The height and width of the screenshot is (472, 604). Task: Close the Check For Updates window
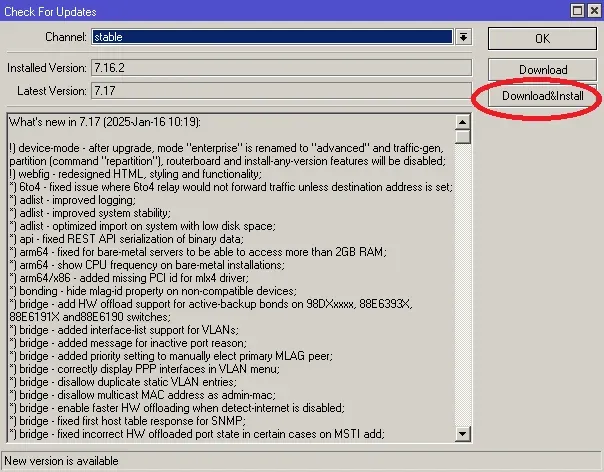(x=594, y=10)
